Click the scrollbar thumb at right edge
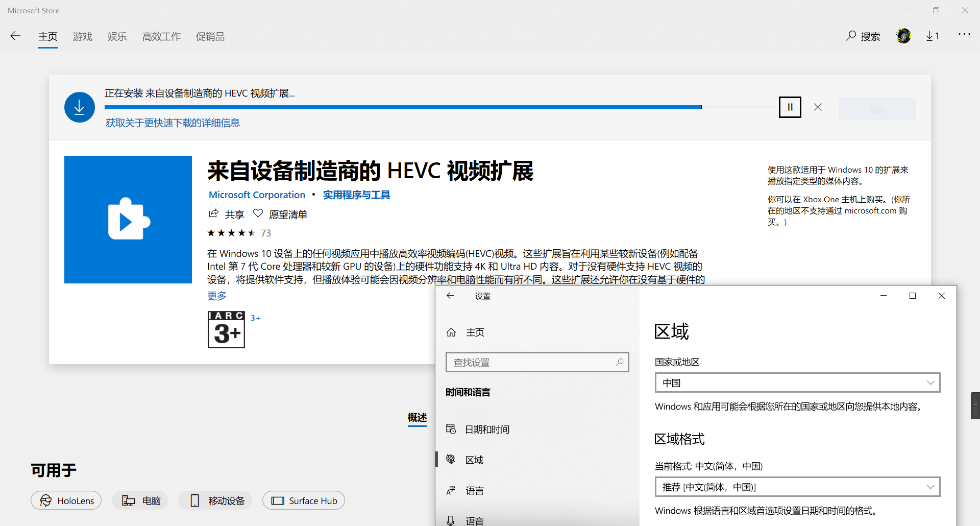 point(975,405)
